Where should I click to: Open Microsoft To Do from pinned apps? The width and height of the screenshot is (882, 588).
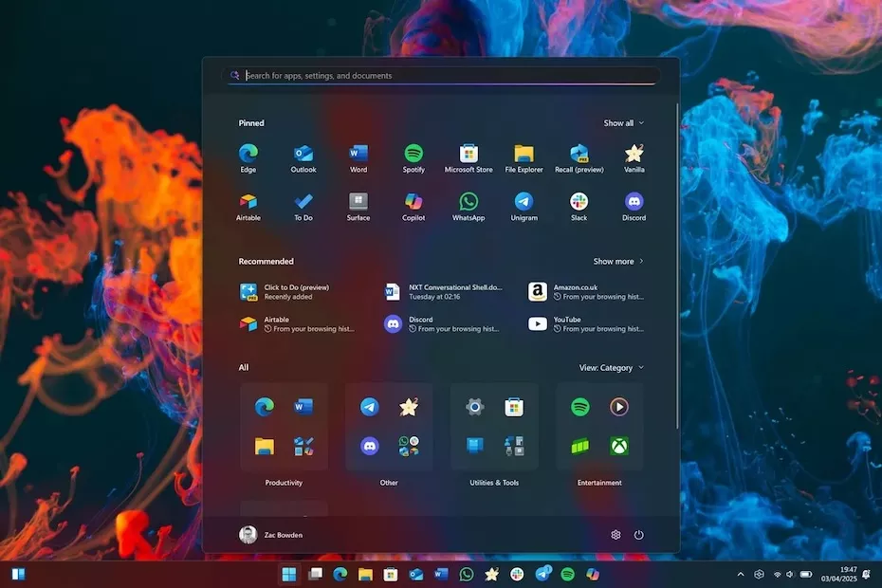[x=303, y=200]
